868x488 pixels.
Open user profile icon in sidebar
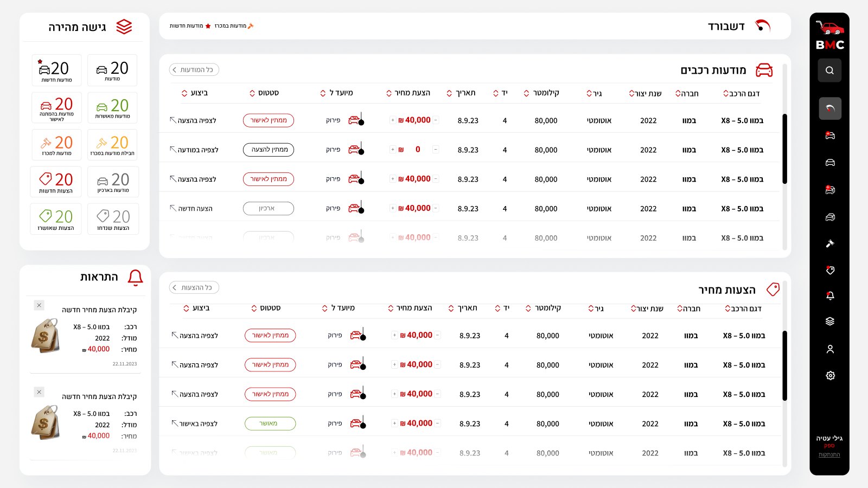pos(830,349)
